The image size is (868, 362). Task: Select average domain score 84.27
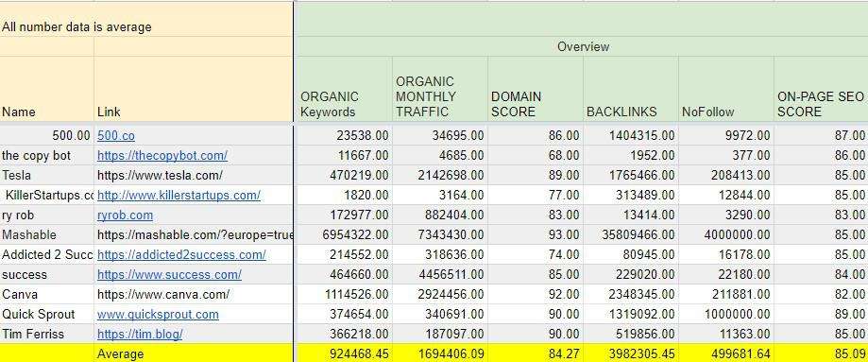pyautogui.click(x=536, y=353)
